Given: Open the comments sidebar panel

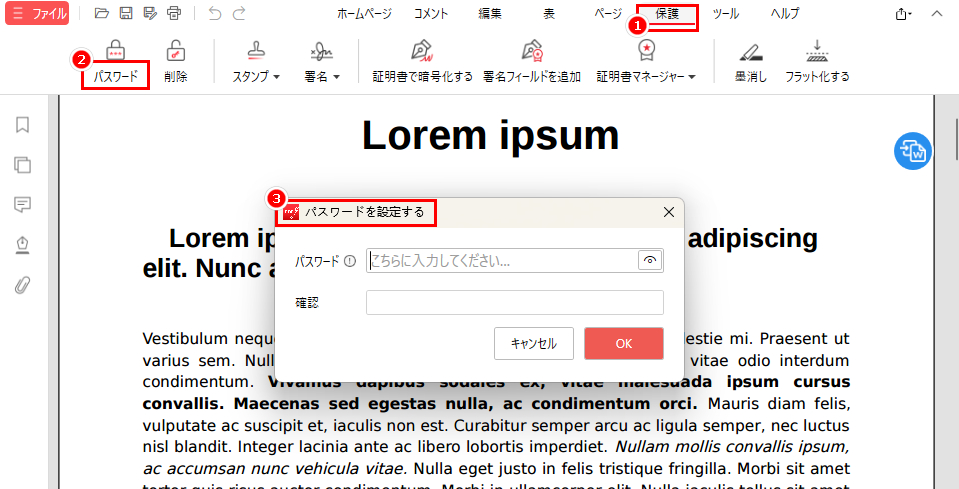Looking at the screenshot, I should pos(23,205).
